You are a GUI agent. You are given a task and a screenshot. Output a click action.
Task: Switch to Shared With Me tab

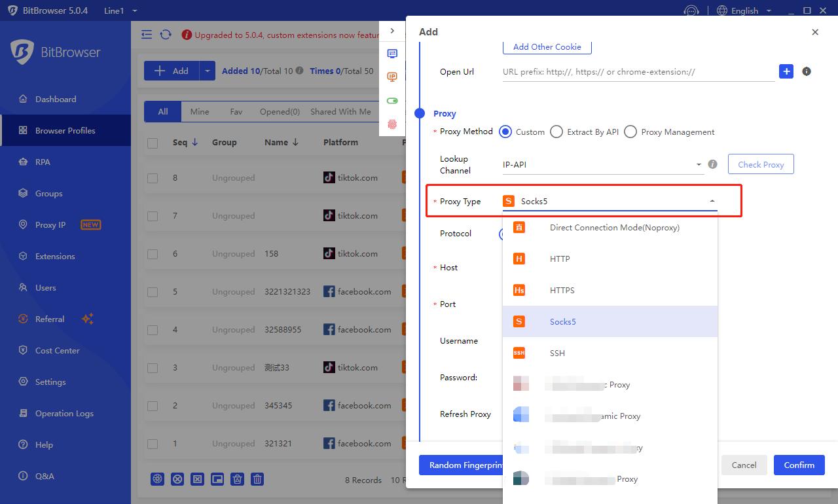[340, 112]
